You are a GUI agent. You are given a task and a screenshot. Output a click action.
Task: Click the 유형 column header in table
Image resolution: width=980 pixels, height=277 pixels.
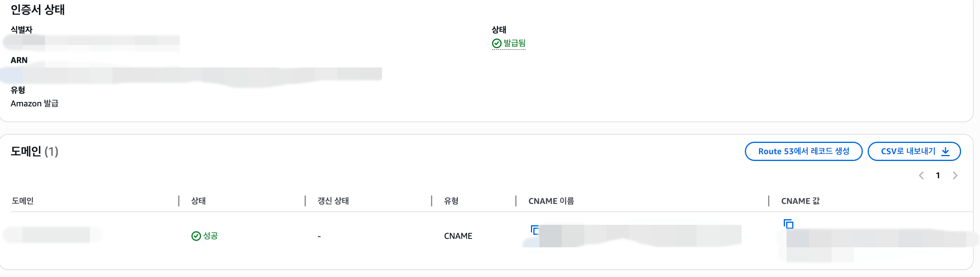(451, 201)
